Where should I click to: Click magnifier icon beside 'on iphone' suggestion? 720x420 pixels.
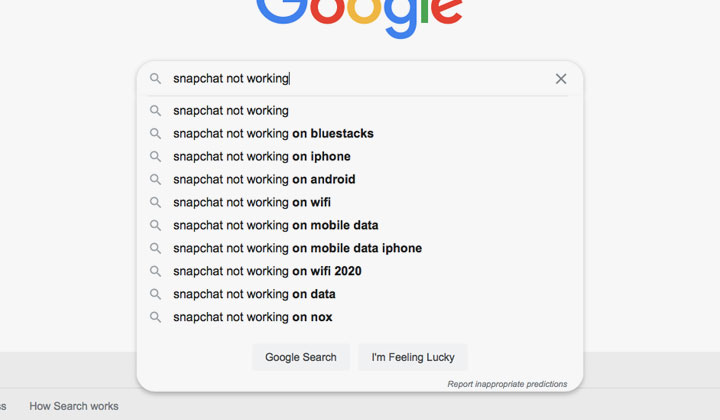(156, 157)
